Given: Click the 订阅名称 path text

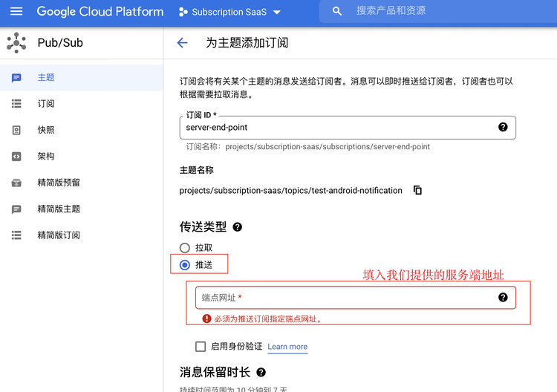Looking at the screenshot, I should (x=308, y=147).
